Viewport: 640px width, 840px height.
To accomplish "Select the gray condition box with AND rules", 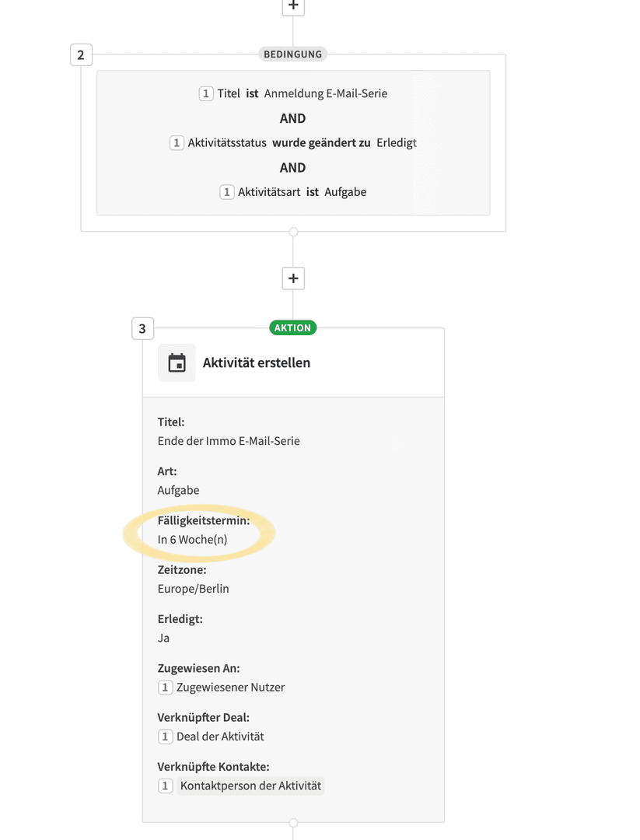I will coord(293,143).
